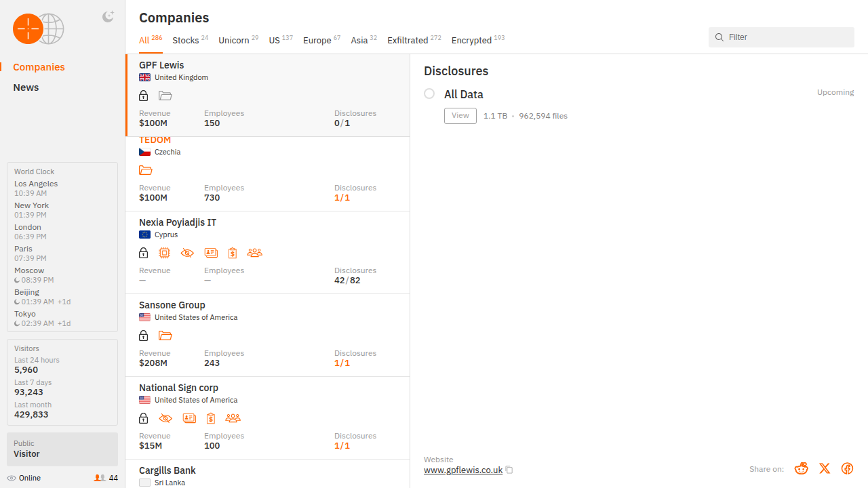Click the lock icon under National Sign corp
Screen dimensions: 868x488
click(x=143, y=418)
